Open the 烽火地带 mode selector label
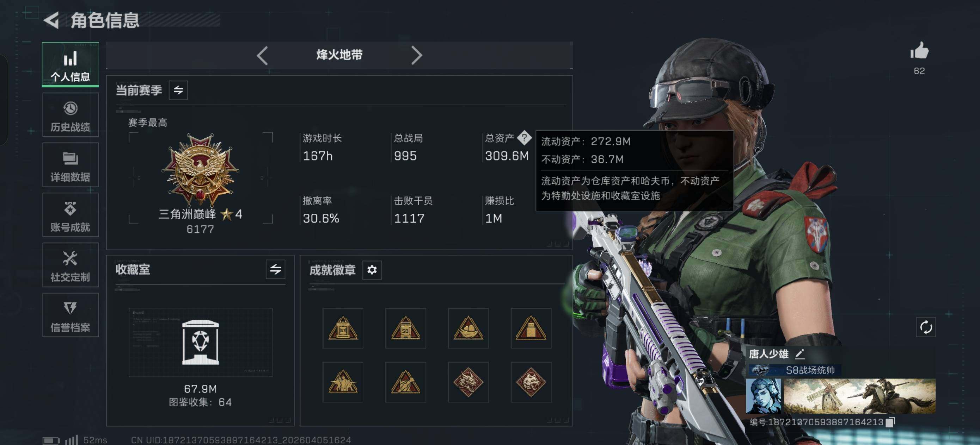Screen dimensions: 980x445 tap(339, 55)
